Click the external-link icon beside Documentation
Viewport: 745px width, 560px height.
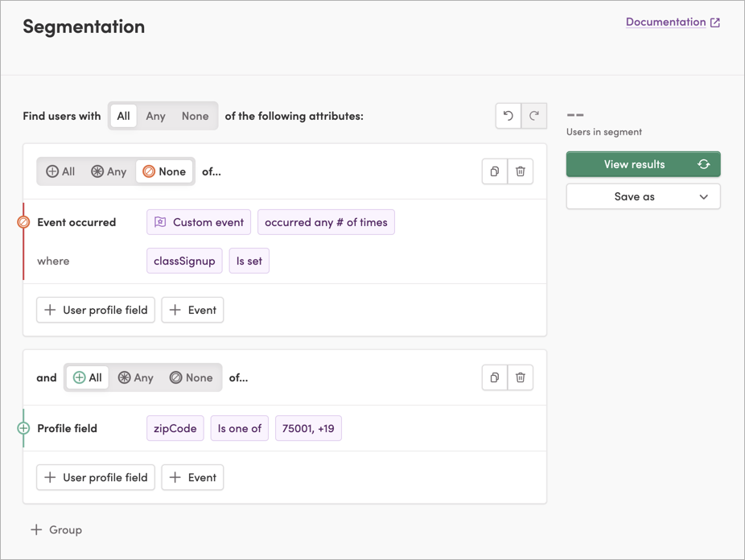[x=715, y=22]
